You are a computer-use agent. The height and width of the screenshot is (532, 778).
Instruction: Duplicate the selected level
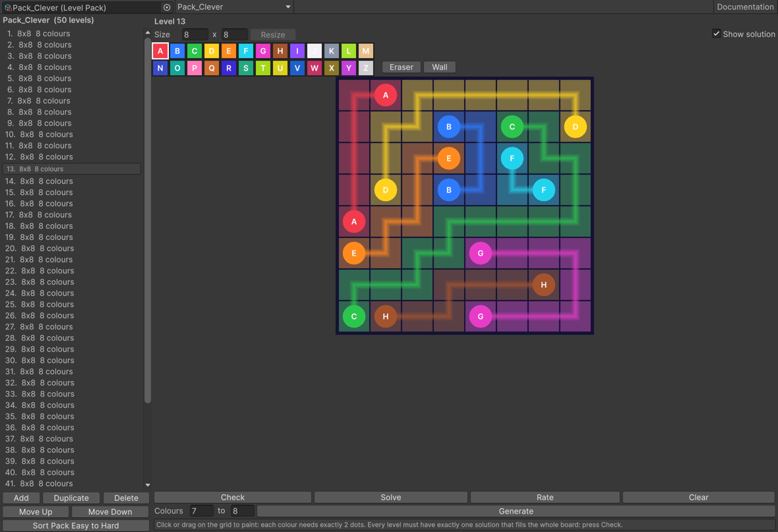pos(71,498)
